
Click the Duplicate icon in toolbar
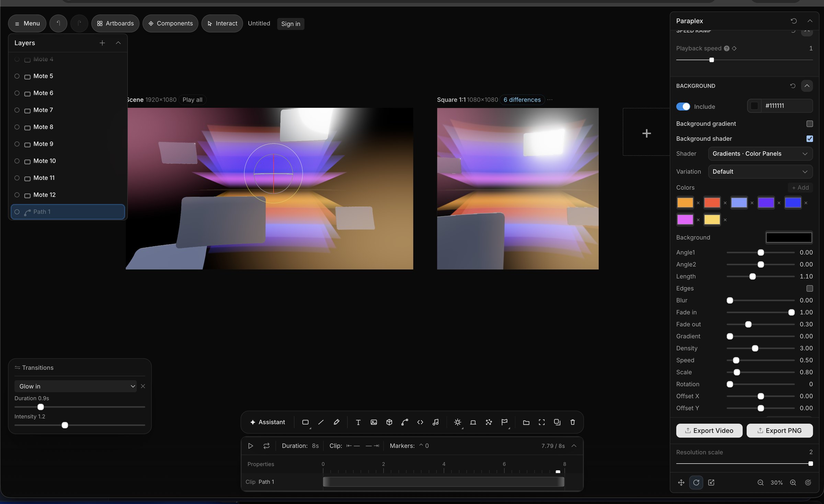(557, 422)
